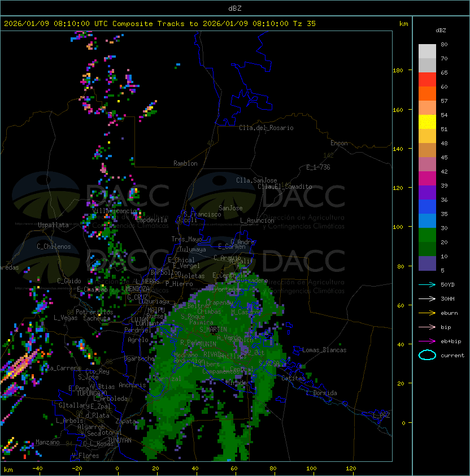Click the pink bip arrow in legend
The image size is (470, 476).
click(x=427, y=327)
